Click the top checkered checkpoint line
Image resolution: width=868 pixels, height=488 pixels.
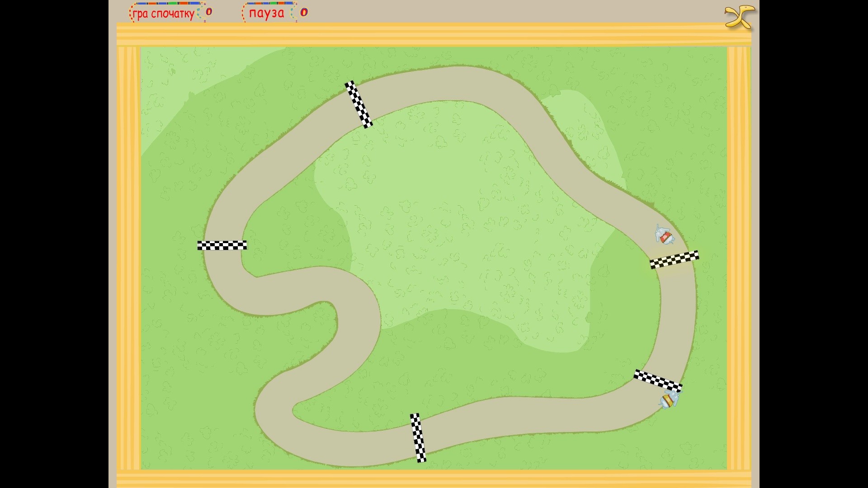click(359, 104)
